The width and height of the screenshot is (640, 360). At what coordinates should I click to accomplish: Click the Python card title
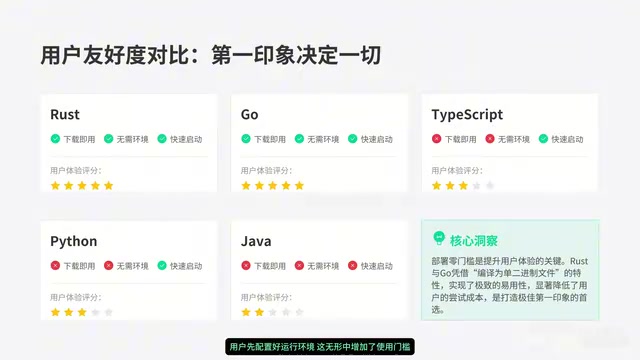tap(73, 242)
